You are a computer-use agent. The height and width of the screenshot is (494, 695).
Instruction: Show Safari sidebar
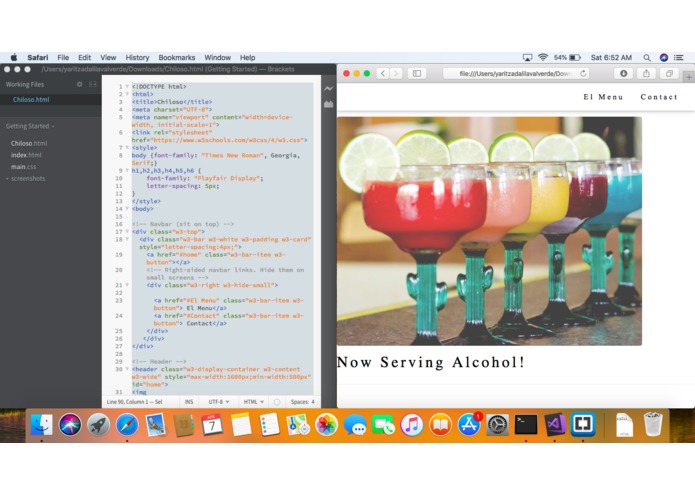(x=417, y=74)
